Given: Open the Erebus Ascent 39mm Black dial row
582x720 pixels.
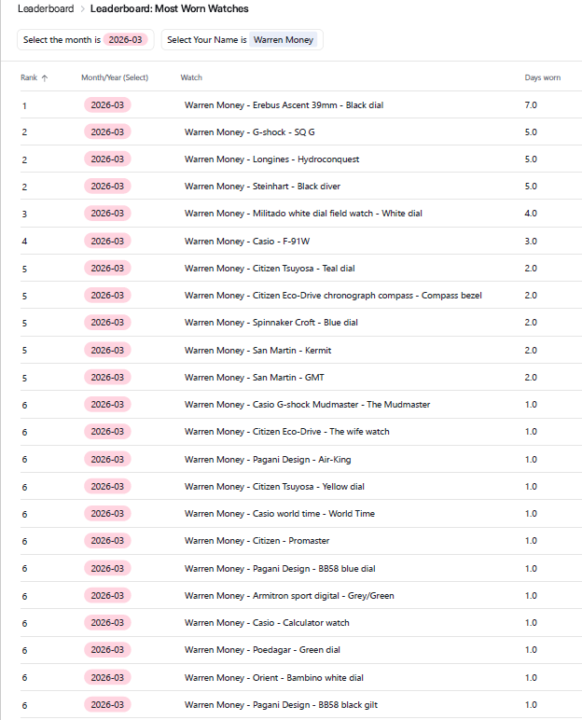Looking at the screenshot, I should (x=301, y=105).
